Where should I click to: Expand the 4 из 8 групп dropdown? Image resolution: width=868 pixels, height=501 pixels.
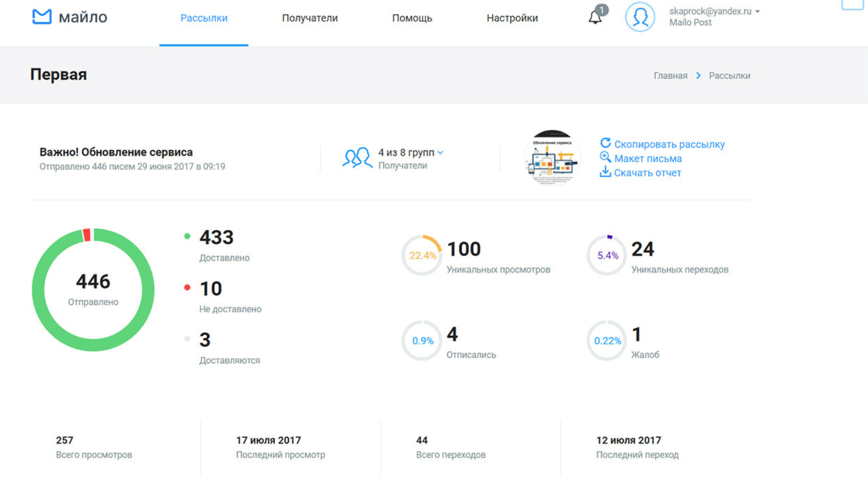point(411,152)
